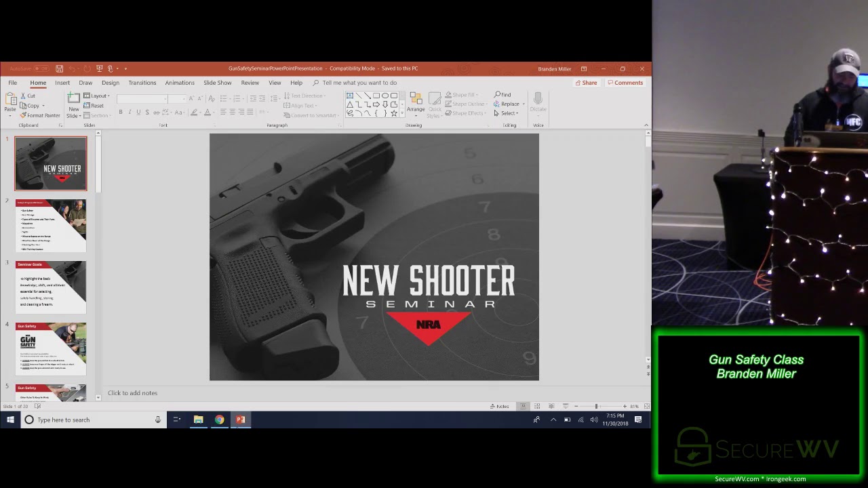
Task: Switch to the Slide Show tab
Action: coord(218,83)
